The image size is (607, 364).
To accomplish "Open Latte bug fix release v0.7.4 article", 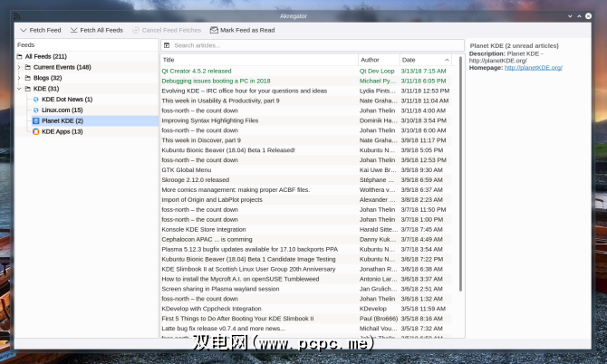I will coord(223,329).
